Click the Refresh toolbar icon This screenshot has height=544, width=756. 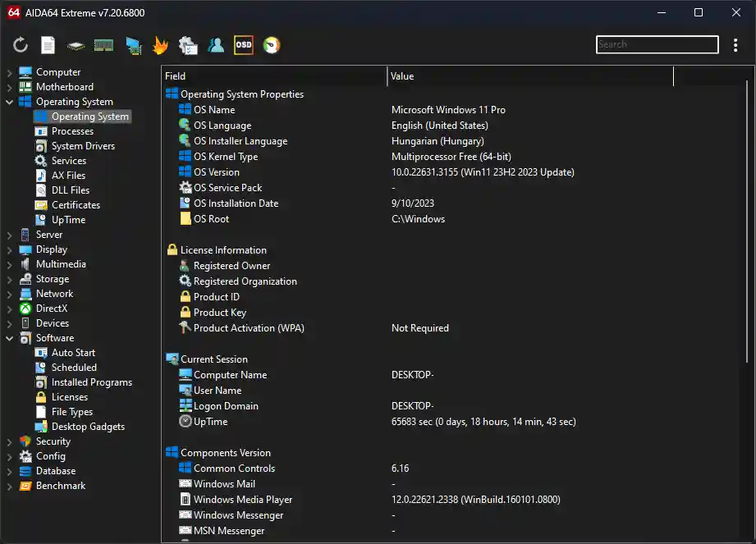[x=21, y=45]
